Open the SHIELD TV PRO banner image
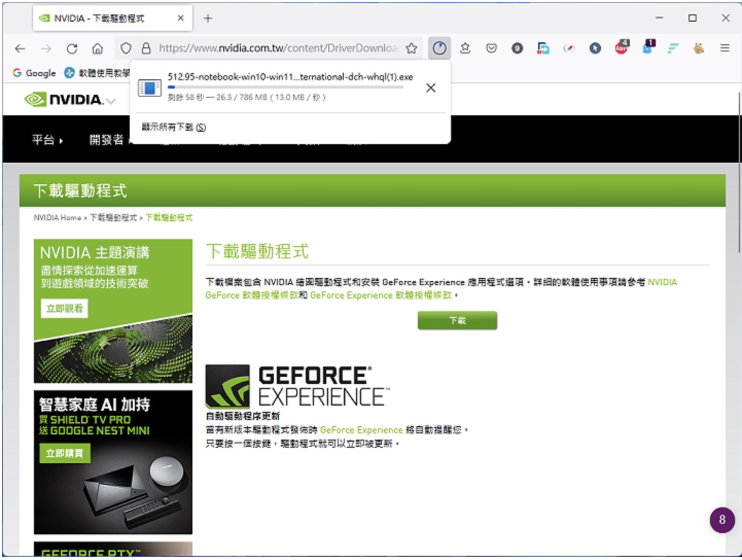The image size is (742, 560). pos(113,462)
